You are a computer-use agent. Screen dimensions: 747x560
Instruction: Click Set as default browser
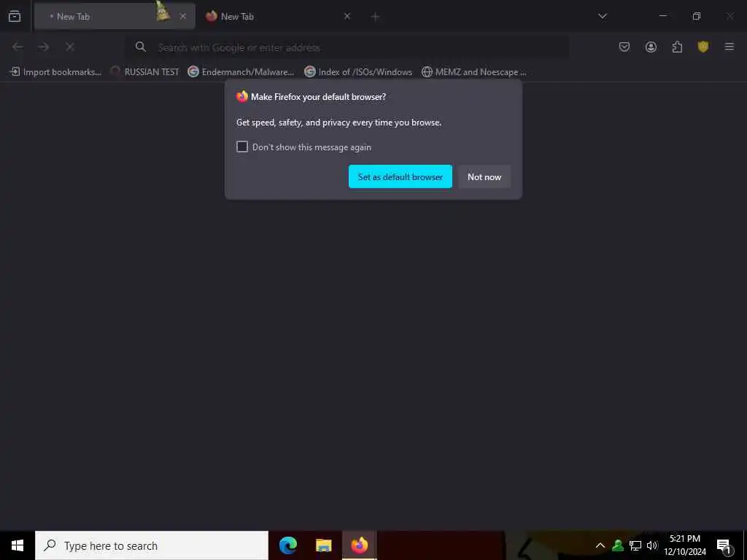400,176
